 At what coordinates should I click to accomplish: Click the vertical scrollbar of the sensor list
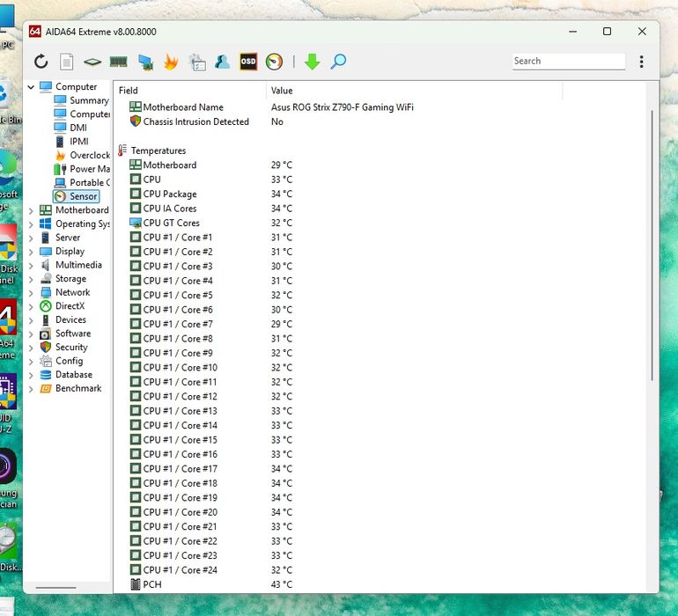point(652,246)
